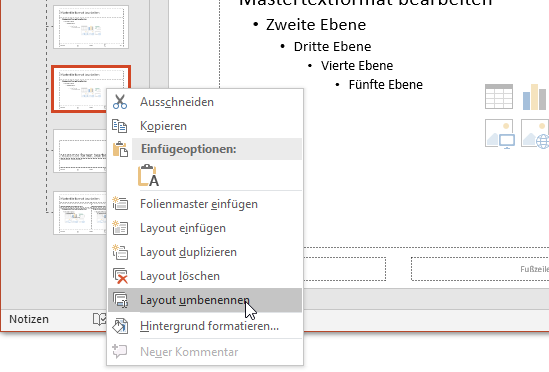Select Kopieren in the context menu
This screenshot has height=372, width=549.
click(x=205, y=126)
